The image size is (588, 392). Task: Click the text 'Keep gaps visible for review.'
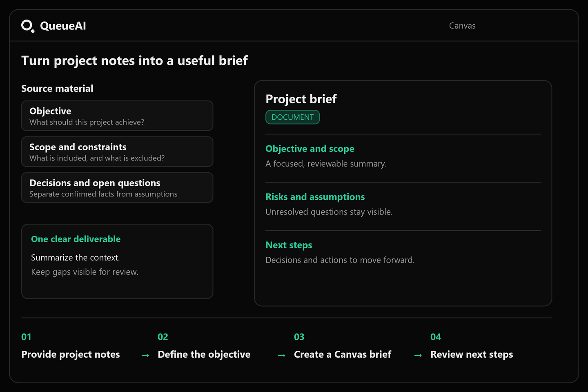point(85,272)
